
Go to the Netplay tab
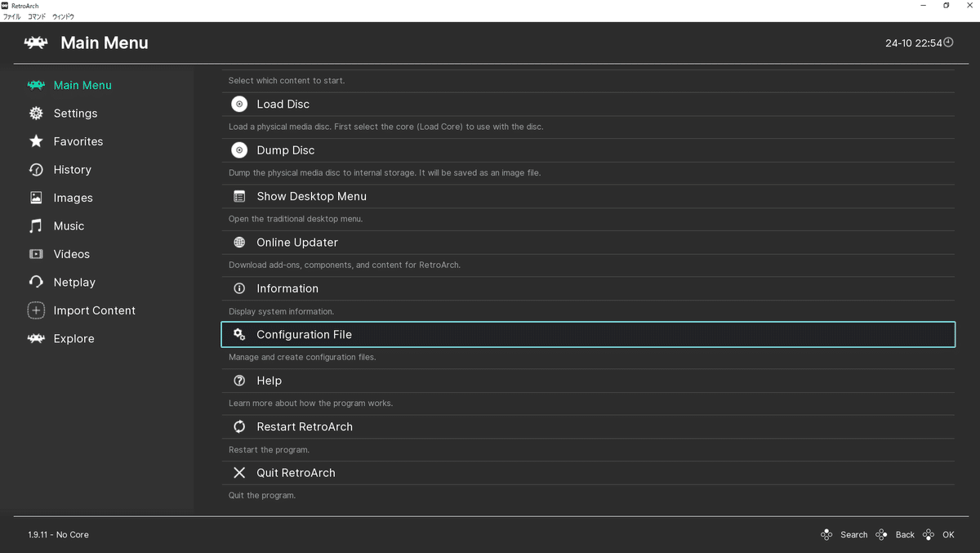coord(74,282)
